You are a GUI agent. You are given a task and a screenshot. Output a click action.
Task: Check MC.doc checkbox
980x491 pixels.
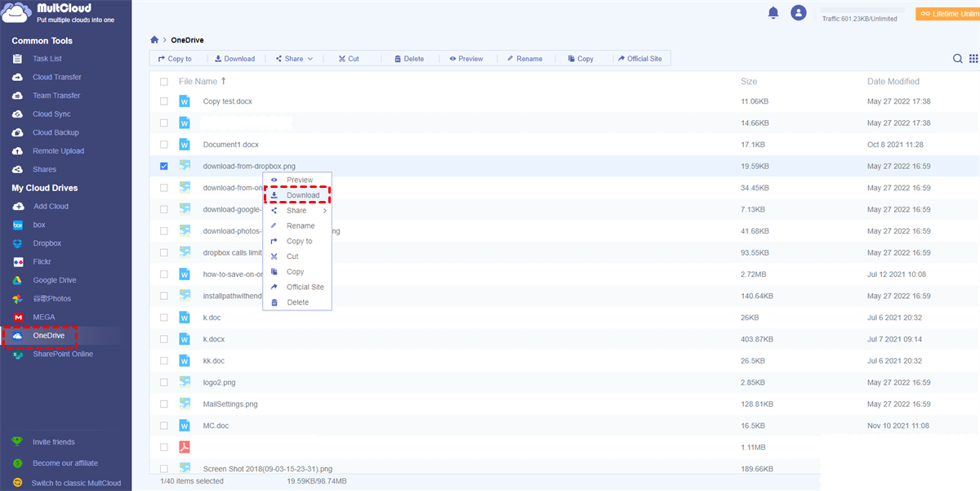click(x=164, y=426)
